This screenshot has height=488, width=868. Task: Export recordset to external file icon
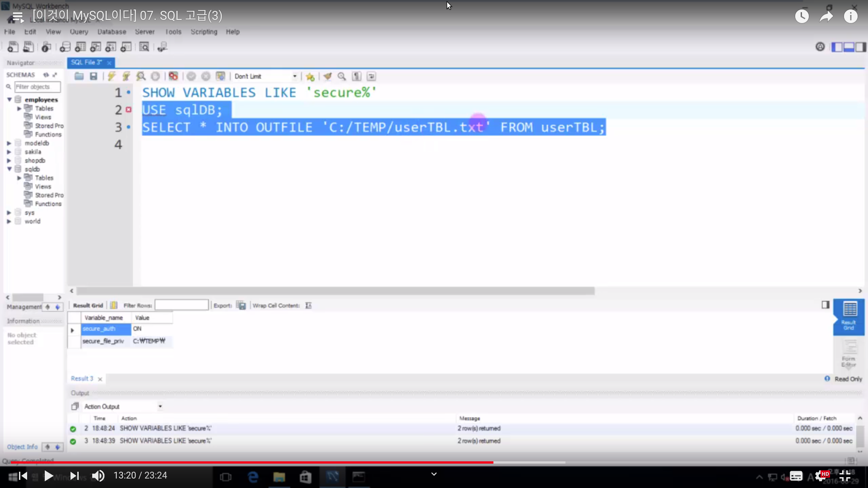(241, 305)
